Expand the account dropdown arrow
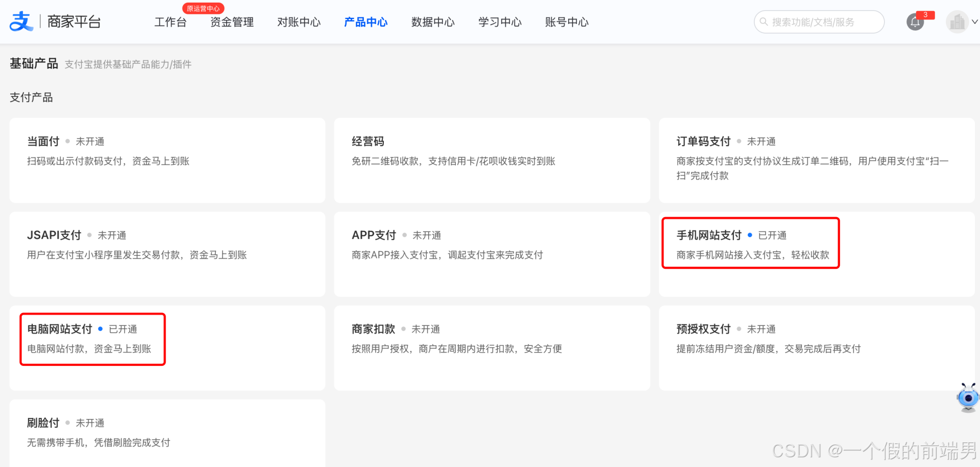Screen dimensions: 980x467 pyautogui.click(x=975, y=22)
